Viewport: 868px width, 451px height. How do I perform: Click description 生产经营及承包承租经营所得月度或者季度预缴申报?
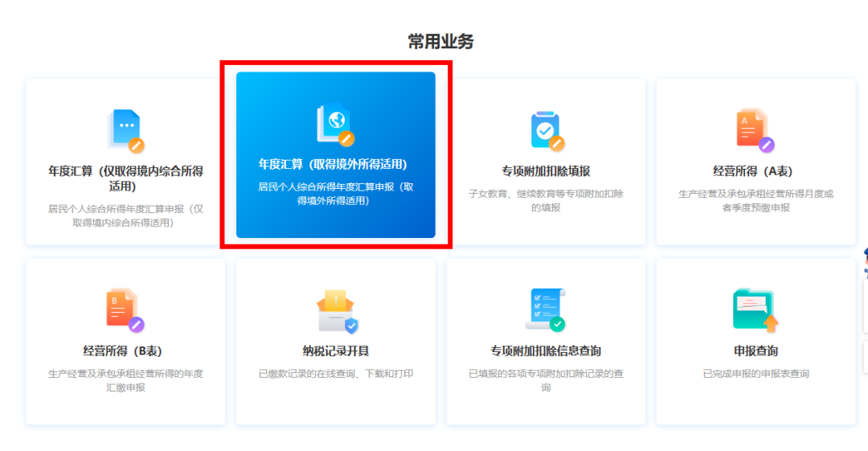point(755,200)
